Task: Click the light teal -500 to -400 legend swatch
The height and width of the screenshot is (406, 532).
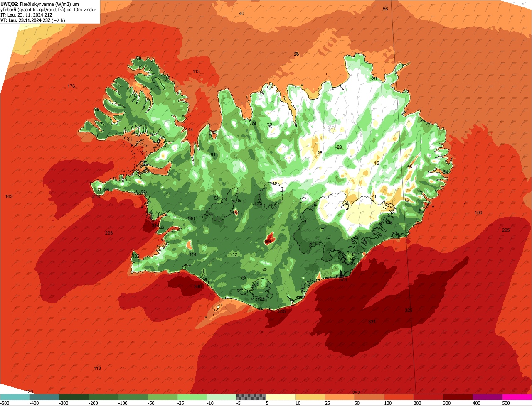Action: (x=15, y=397)
